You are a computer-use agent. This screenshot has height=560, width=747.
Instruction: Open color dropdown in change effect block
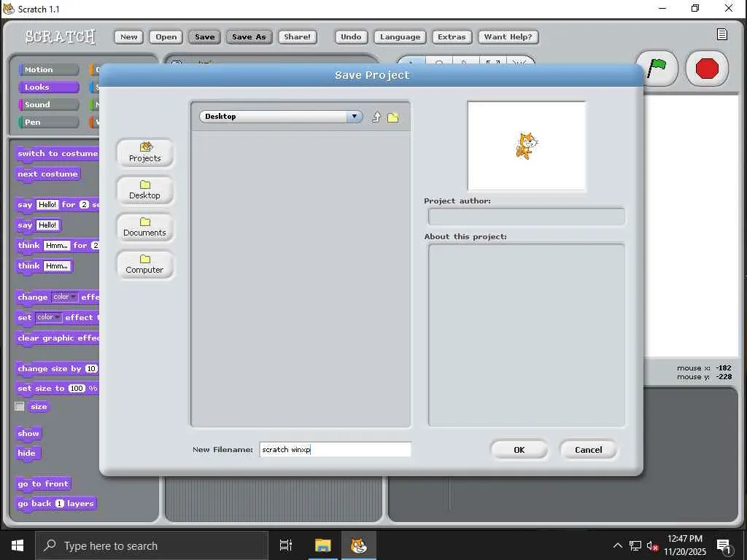point(64,297)
